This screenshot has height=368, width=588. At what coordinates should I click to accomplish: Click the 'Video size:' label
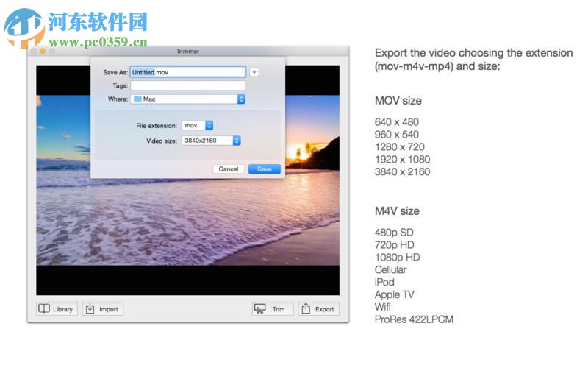coord(162,141)
